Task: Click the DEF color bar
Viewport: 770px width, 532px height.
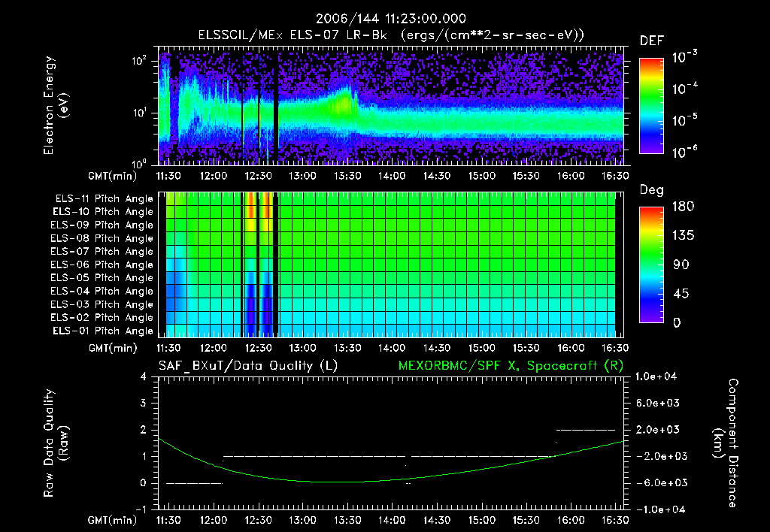Action: click(x=651, y=105)
